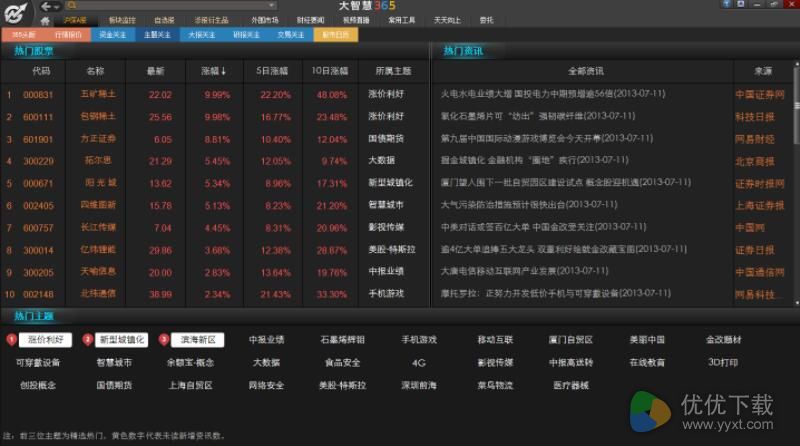
Task: Go to the home page icon
Action: tap(45, 20)
